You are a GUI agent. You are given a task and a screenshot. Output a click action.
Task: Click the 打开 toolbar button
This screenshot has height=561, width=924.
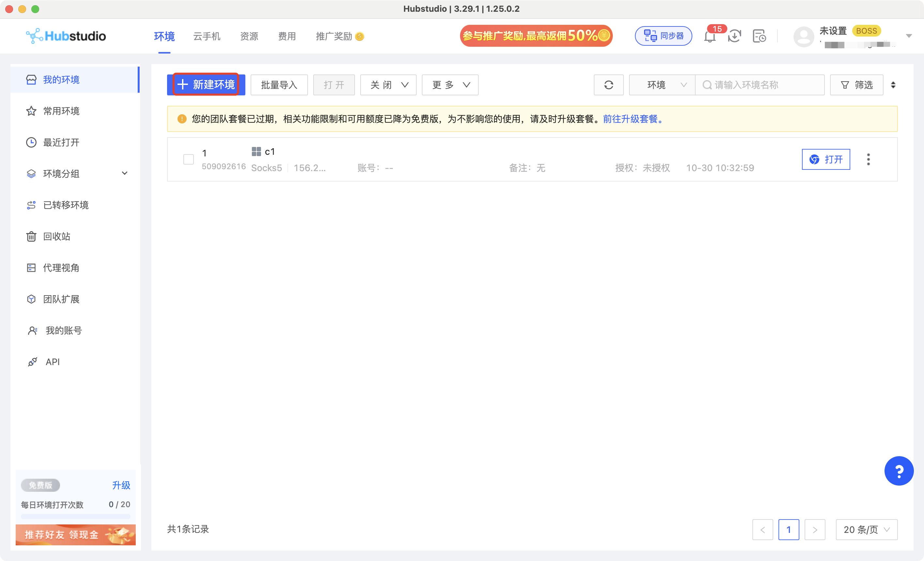[334, 85]
